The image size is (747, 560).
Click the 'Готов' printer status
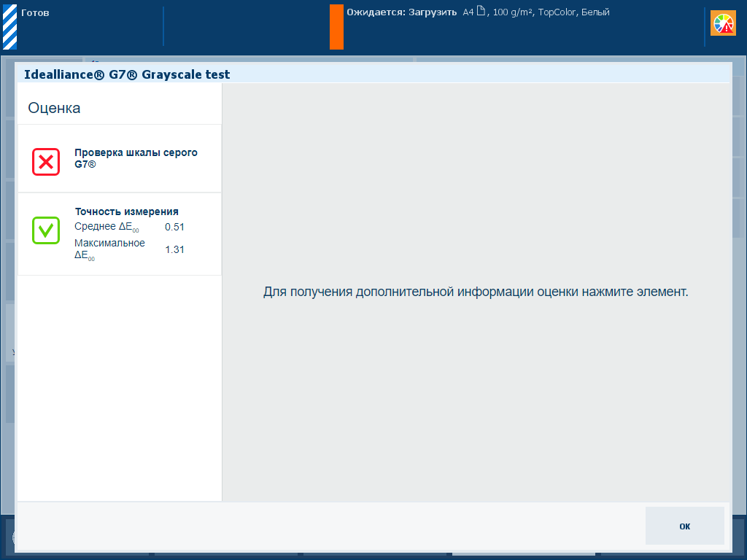pos(35,13)
